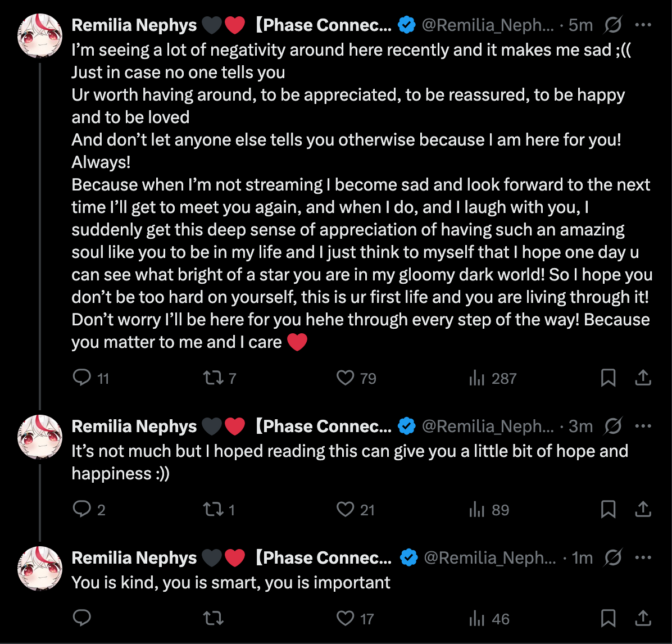Click the avatar on the first tweet

pyautogui.click(x=39, y=35)
